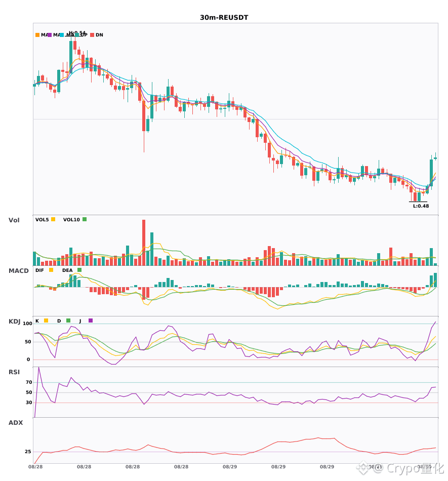
Task: Click the cyan MA legend swatch
Action: (x=62, y=35)
